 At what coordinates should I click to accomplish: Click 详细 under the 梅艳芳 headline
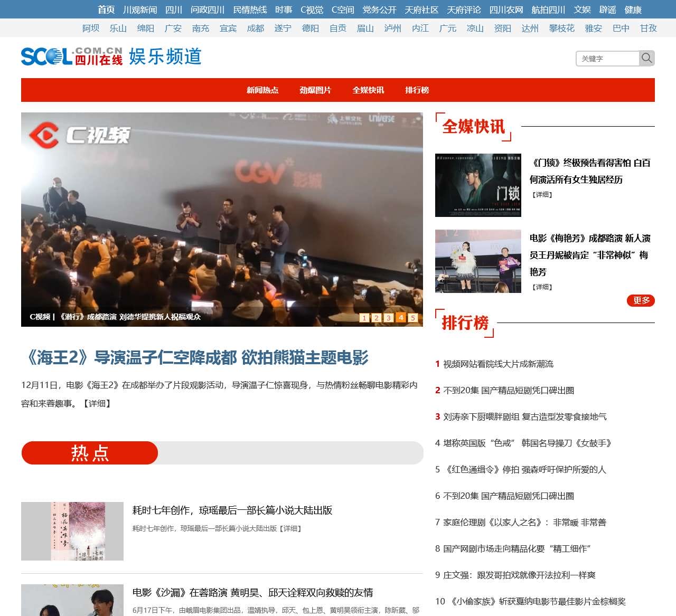[542, 287]
